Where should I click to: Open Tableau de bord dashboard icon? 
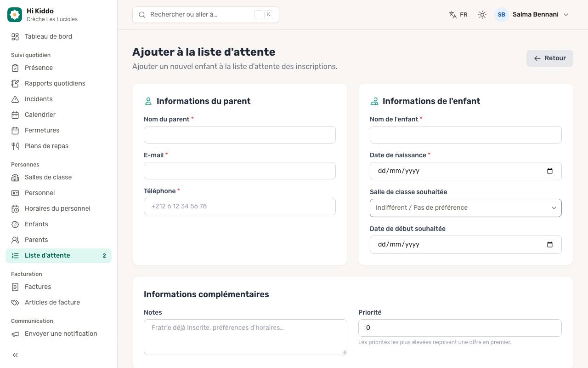(15, 37)
